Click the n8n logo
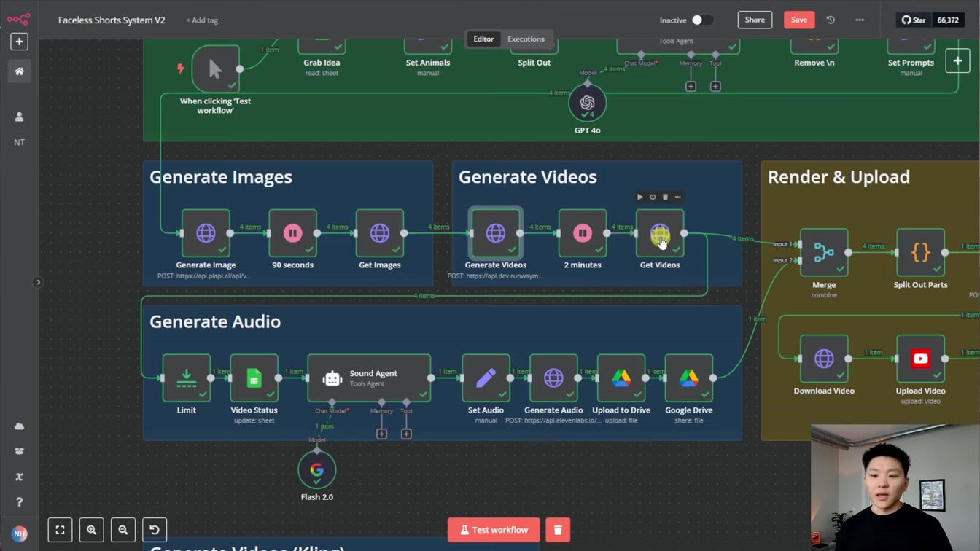 (x=19, y=19)
